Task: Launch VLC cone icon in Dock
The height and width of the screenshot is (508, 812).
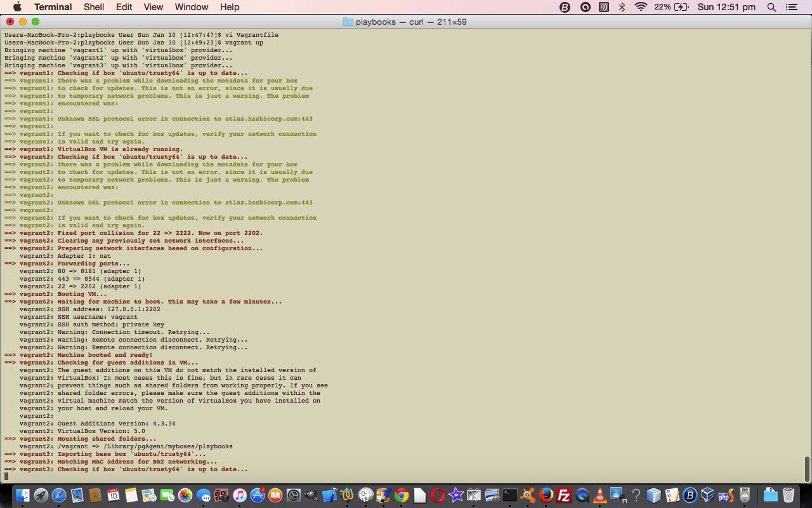Action: tap(599, 495)
